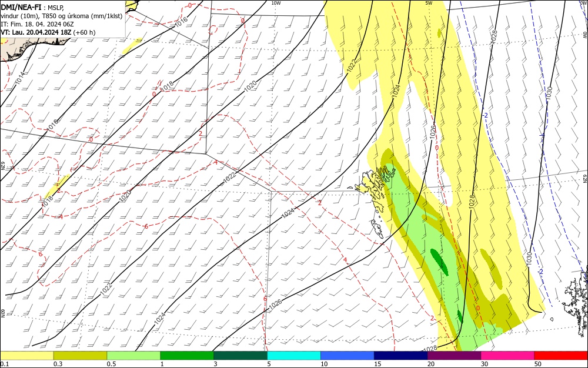This screenshot has width=588, height=368.
Task: Select the dark green 3 mm legend swatch
Action: click(240, 356)
